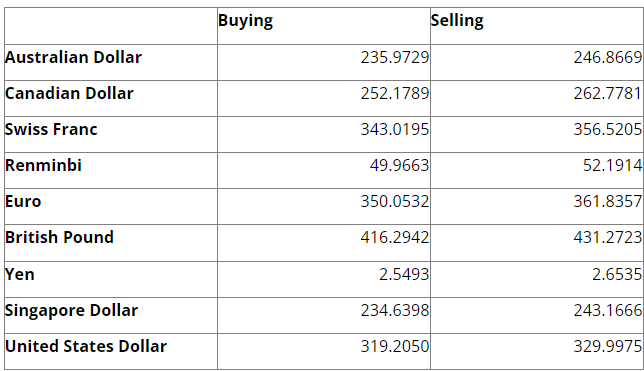
Task: Select the Yen row label
Action: point(19,274)
